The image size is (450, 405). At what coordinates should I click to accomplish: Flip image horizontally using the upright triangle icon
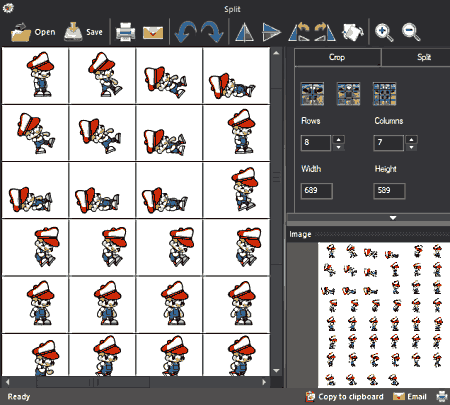[244, 32]
